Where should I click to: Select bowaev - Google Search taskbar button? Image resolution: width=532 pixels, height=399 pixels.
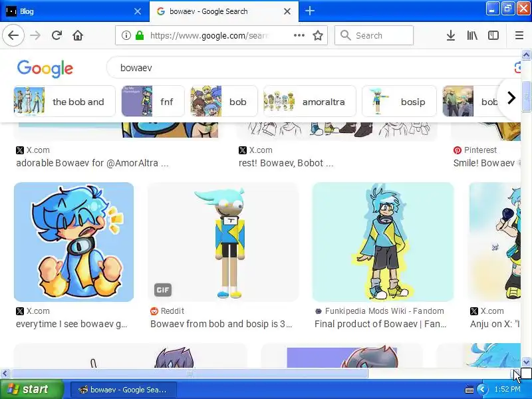[124, 390]
